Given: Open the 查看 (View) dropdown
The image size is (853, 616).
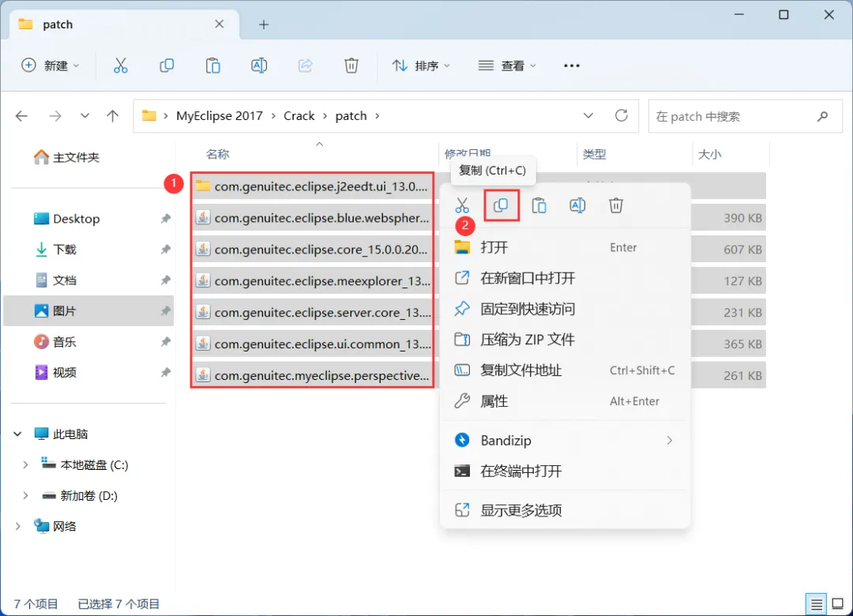Looking at the screenshot, I should tap(507, 66).
